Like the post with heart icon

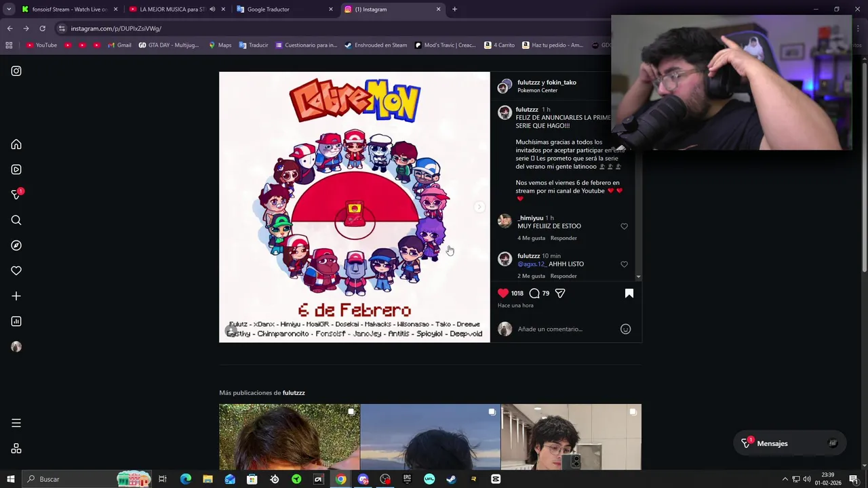(503, 293)
